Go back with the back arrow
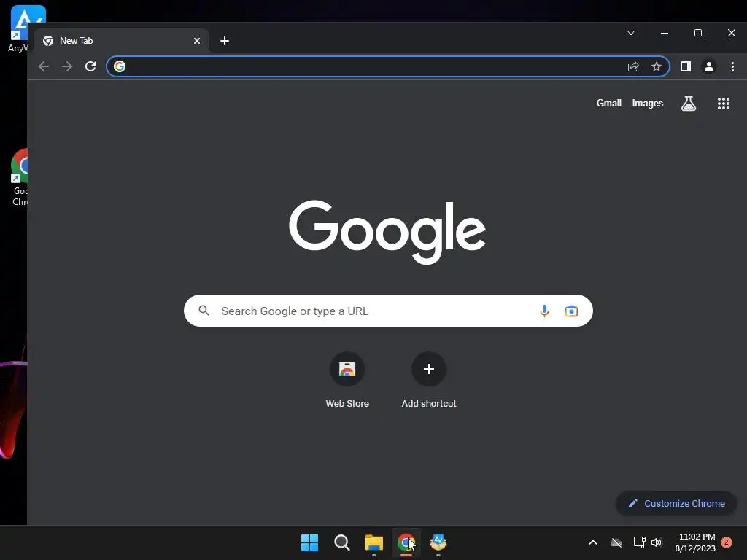This screenshot has height=560, width=747. (x=43, y=66)
